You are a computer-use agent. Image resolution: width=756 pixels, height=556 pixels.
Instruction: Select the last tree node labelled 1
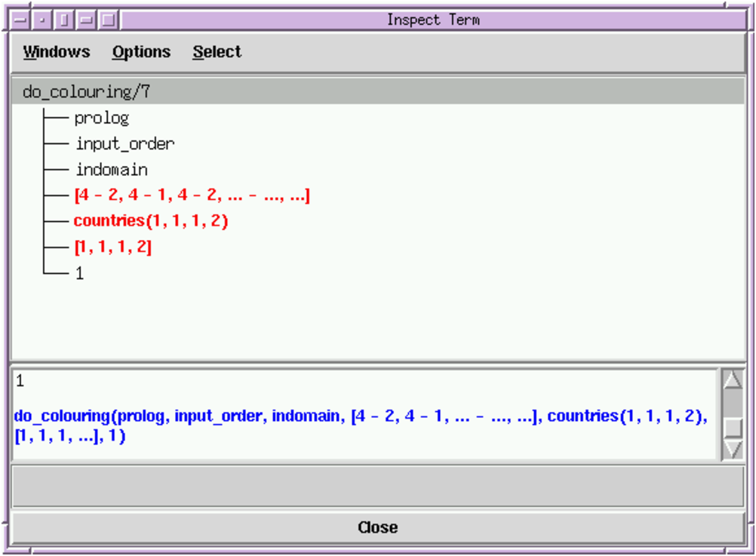pos(79,273)
